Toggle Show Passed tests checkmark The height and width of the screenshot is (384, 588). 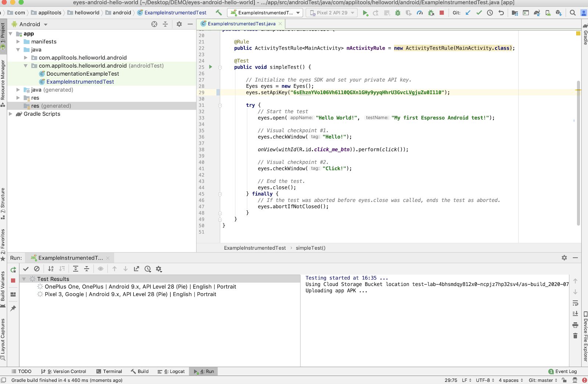pos(26,269)
